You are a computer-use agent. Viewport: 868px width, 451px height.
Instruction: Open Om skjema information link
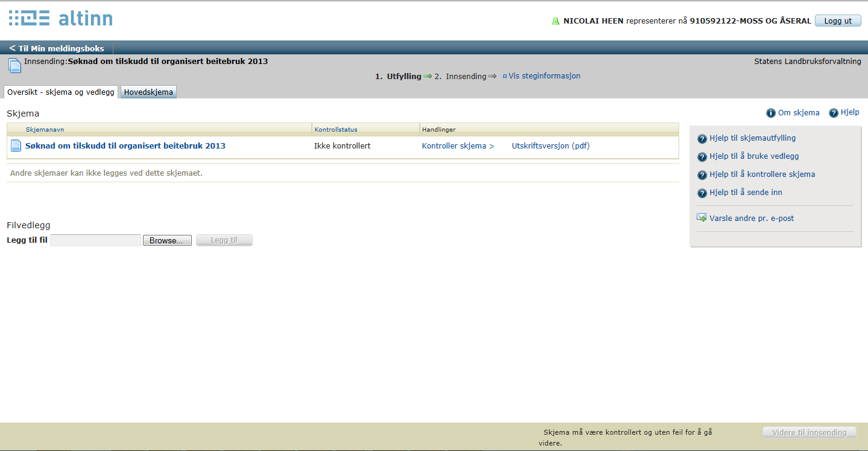pos(799,112)
